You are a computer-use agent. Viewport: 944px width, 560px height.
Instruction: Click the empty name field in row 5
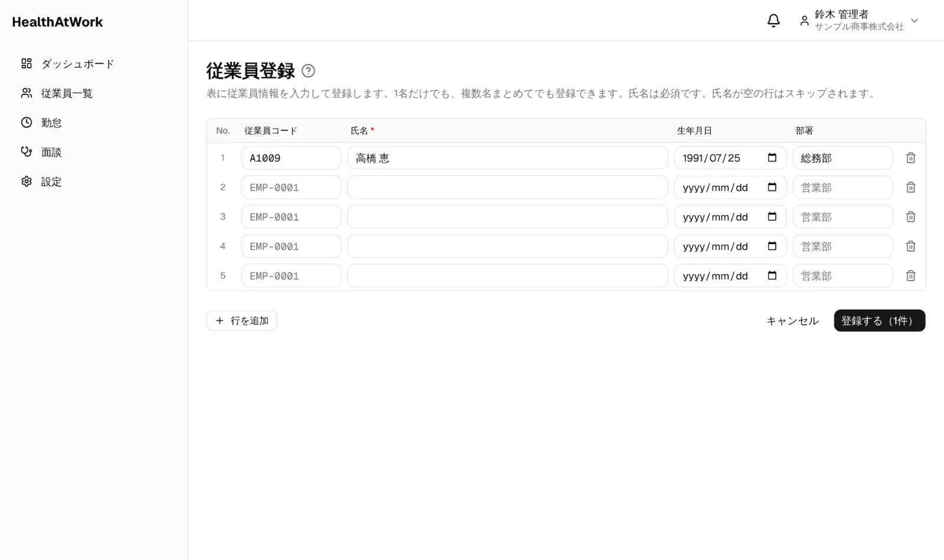point(507,276)
